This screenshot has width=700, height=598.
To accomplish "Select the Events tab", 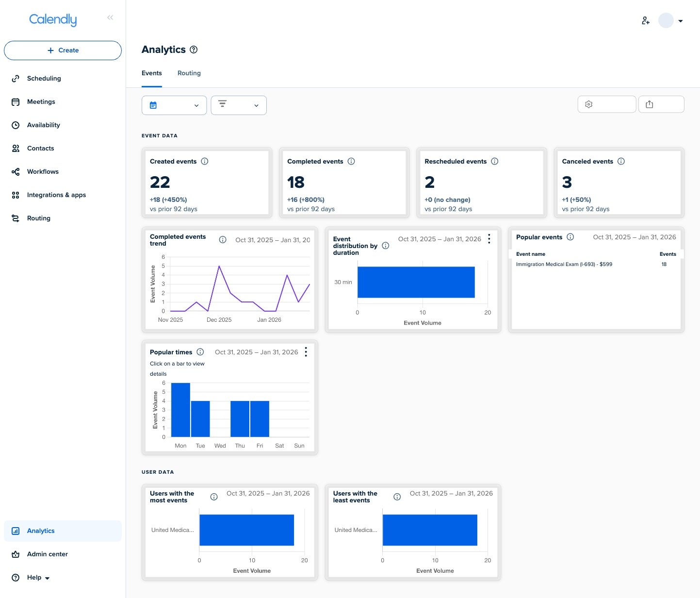I will pyautogui.click(x=151, y=73).
